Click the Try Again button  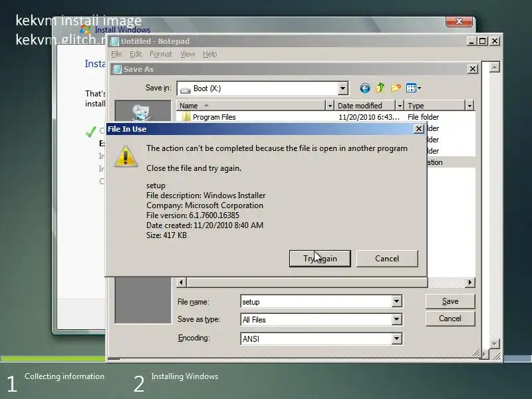point(320,259)
